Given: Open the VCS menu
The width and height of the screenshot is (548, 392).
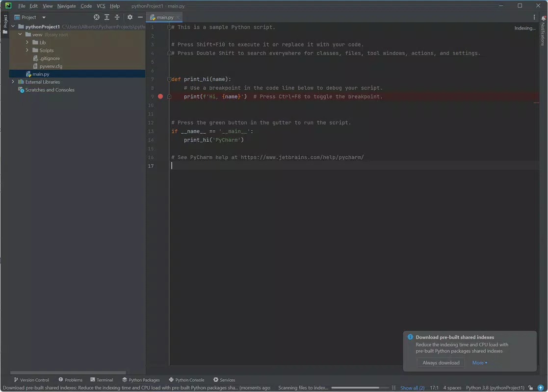Looking at the screenshot, I should click(101, 6).
